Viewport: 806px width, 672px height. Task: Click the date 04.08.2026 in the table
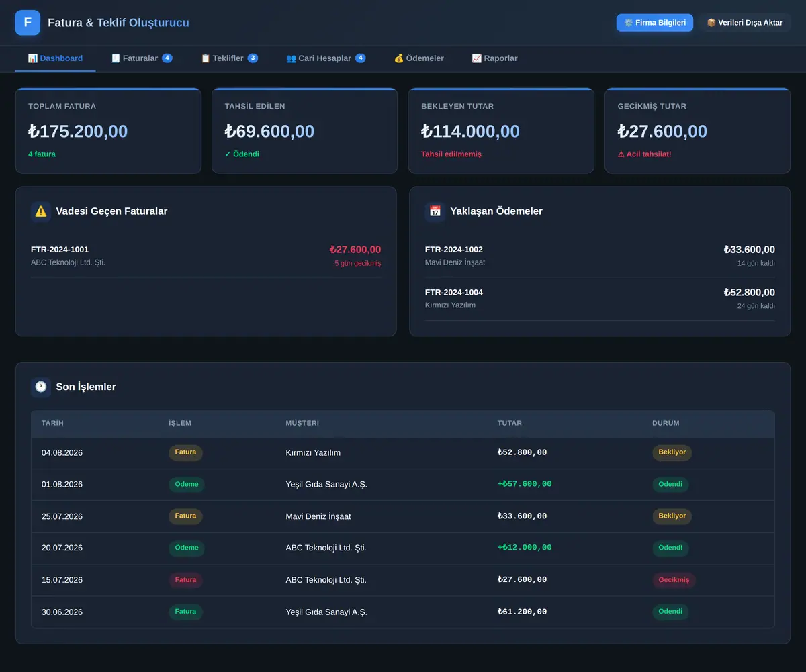point(62,453)
